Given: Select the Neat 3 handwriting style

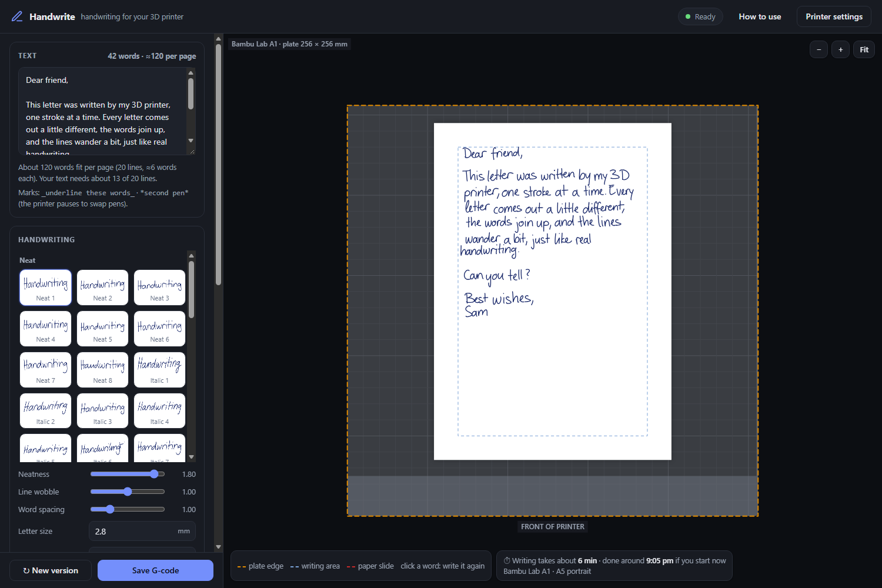Looking at the screenshot, I should pos(159,288).
